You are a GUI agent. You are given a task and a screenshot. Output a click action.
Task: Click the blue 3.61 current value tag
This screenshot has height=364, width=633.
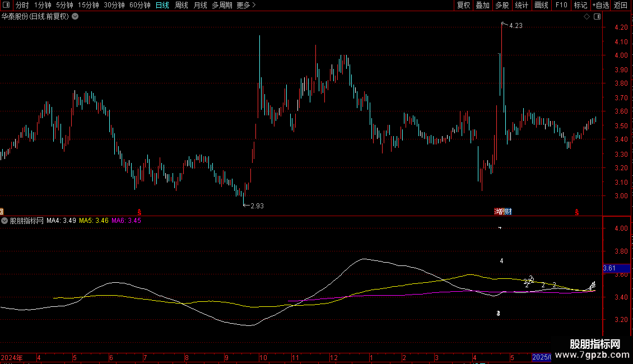(x=616, y=268)
